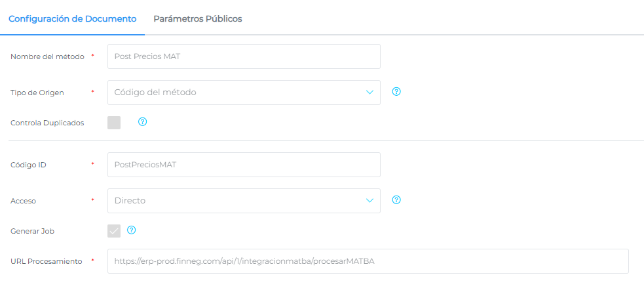Click help icon next to Controla Duplicados checkbox
The image size is (644, 294).
[x=142, y=121]
